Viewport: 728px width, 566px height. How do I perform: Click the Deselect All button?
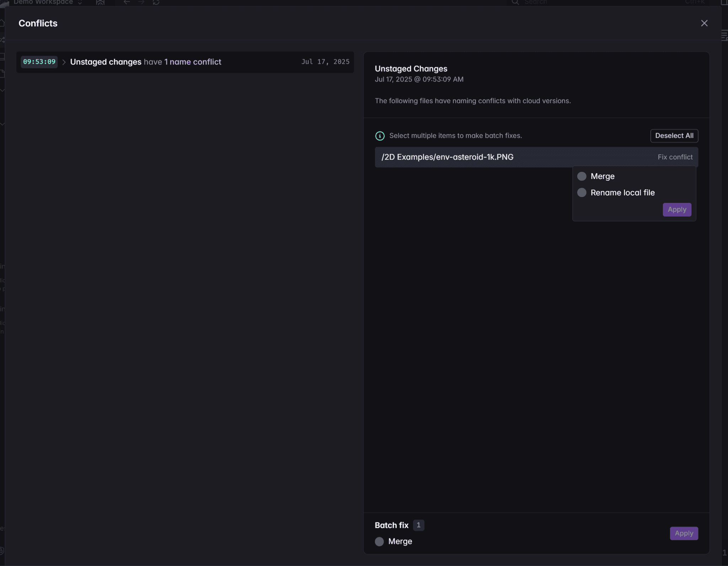point(674,136)
